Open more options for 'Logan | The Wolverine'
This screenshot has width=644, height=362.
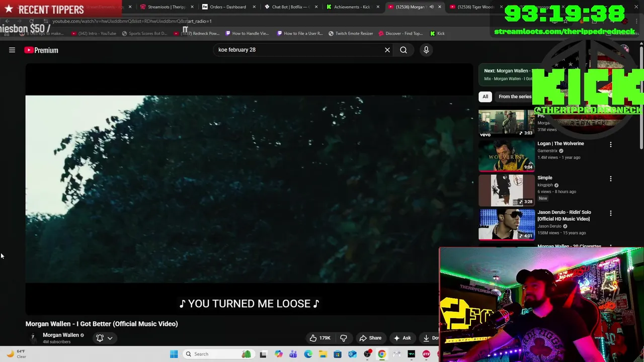(611, 144)
